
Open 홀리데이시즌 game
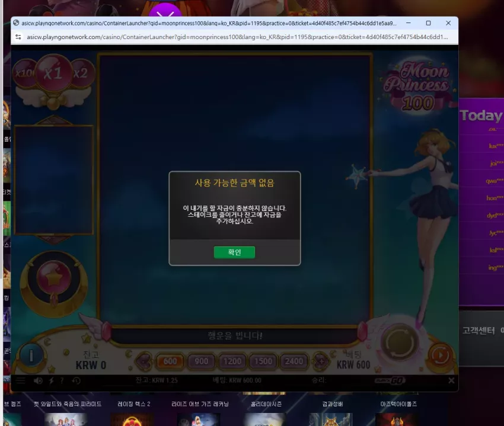click(x=266, y=404)
